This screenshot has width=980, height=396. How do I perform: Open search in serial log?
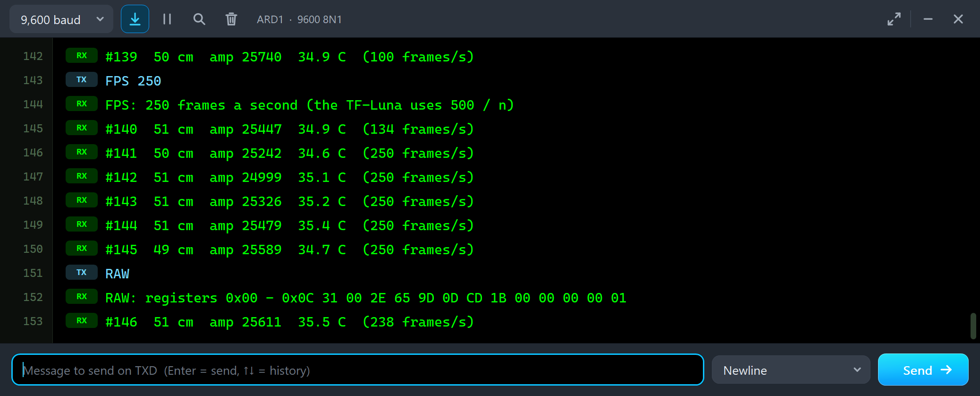click(x=199, y=19)
